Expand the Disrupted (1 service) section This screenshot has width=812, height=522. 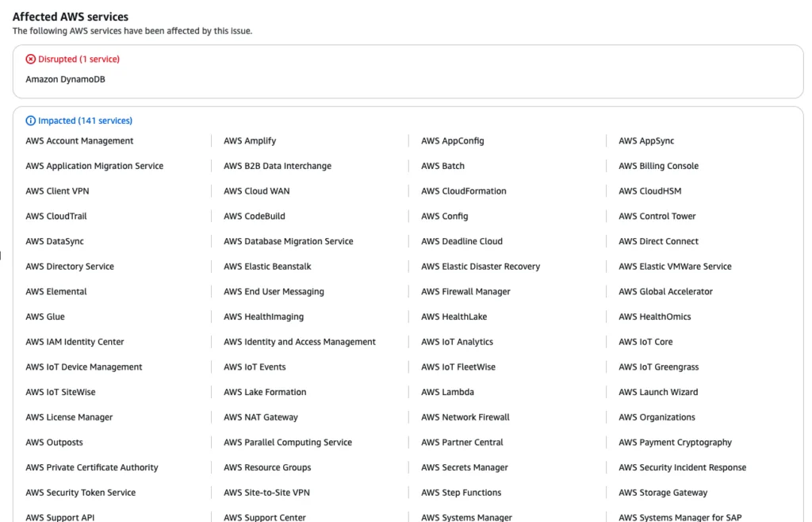click(79, 59)
